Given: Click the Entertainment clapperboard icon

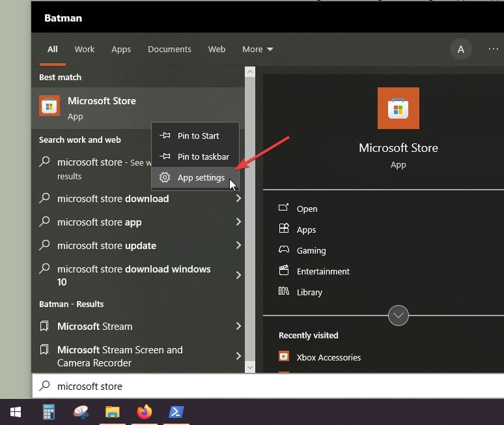Looking at the screenshot, I should coord(284,270).
